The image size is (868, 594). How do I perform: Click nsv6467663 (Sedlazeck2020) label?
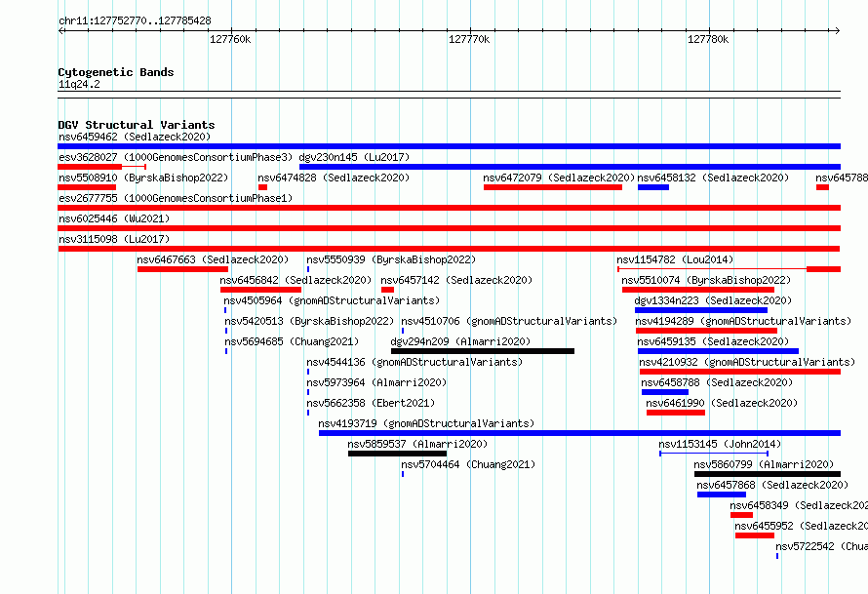tap(214, 259)
